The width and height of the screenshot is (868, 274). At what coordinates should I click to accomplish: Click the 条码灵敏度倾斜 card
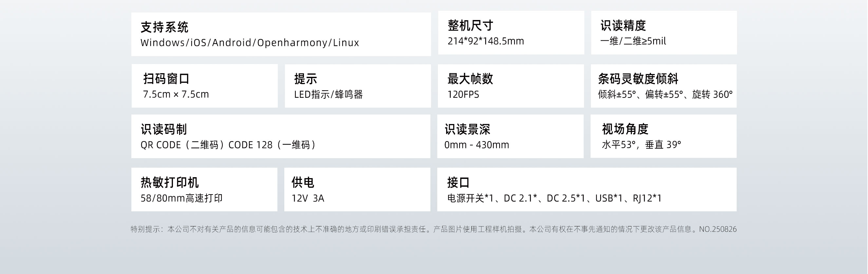tap(664, 86)
